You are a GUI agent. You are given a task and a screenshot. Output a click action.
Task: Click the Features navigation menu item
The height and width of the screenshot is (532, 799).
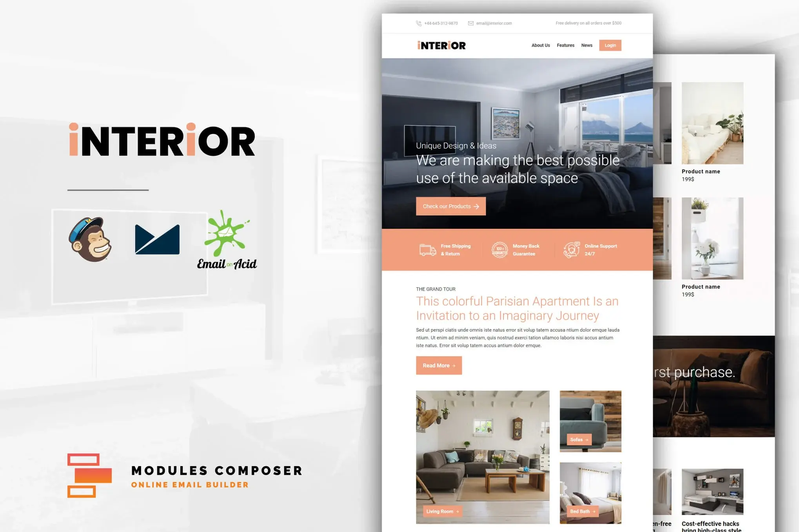tap(565, 45)
